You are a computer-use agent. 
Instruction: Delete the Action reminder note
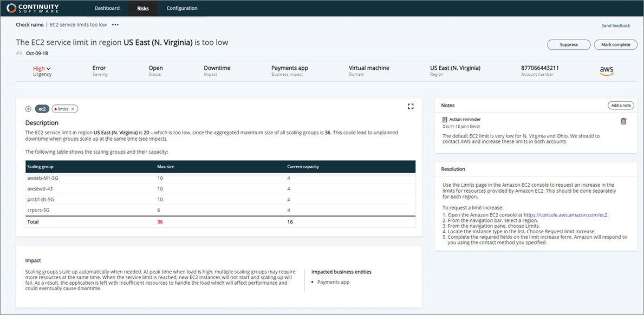pyautogui.click(x=623, y=121)
